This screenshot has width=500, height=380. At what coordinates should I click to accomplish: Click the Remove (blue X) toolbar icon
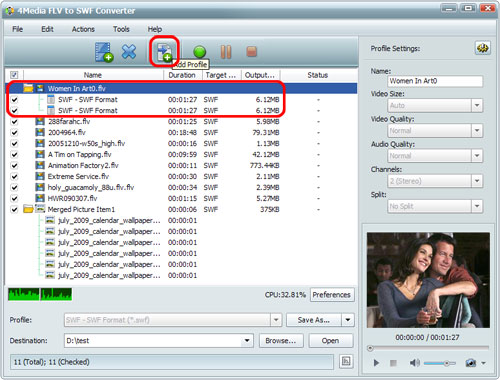(129, 52)
